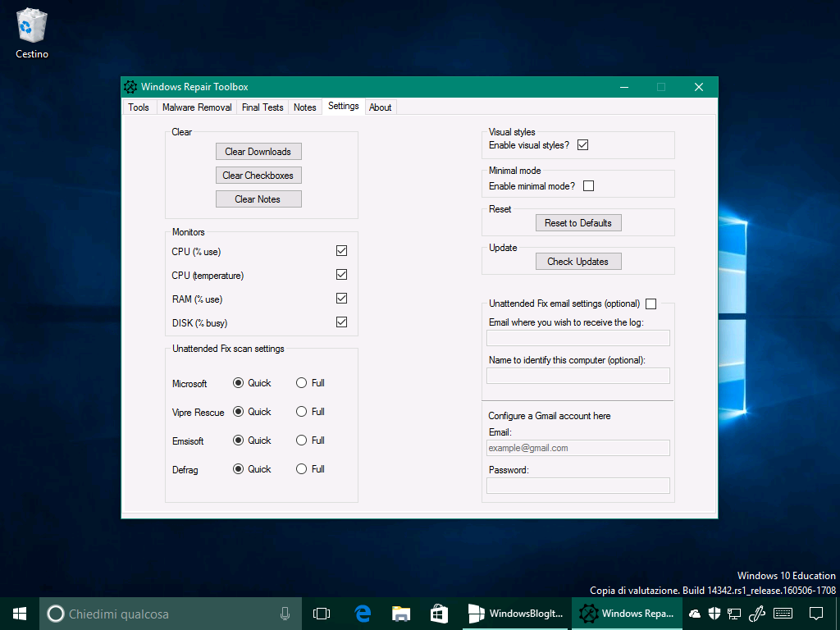Viewport: 840px width, 630px height.
Task: Switch to the Tools tab
Action: click(x=138, y=107)
